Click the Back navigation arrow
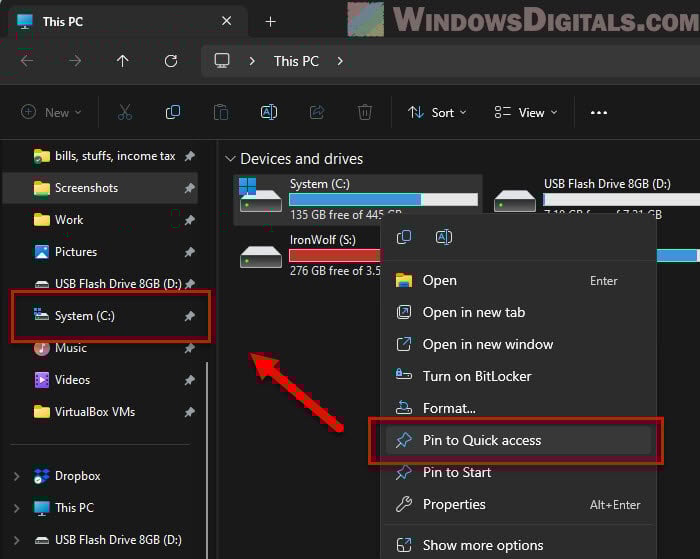 coord(27,61)
